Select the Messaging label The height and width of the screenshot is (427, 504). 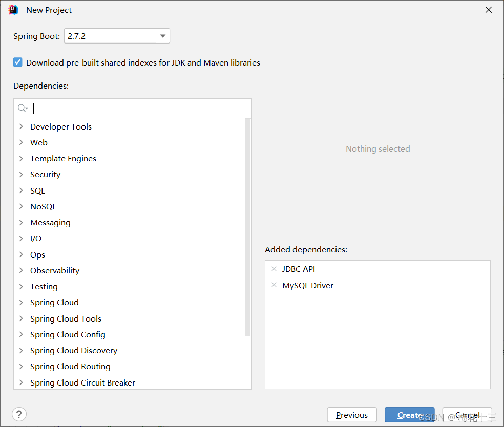51,222
